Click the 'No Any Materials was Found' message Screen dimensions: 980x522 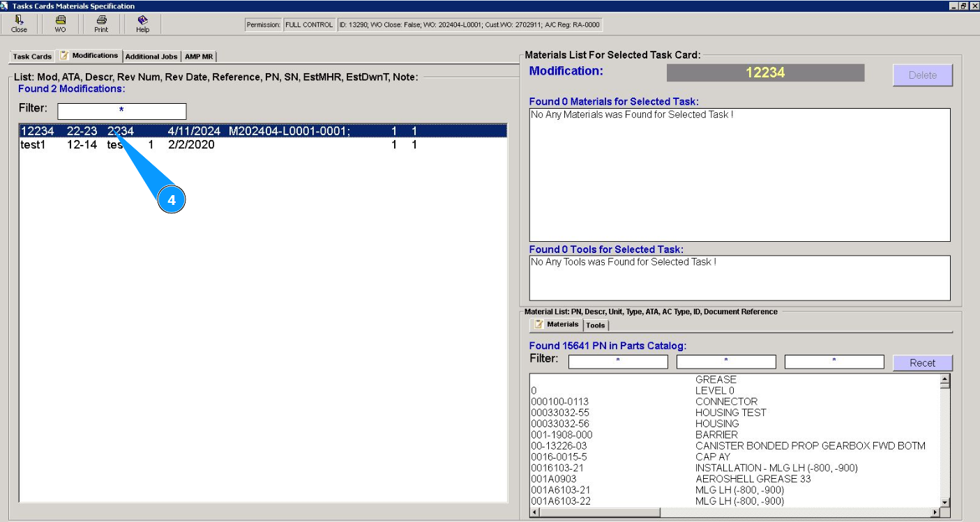coord(632,114)
